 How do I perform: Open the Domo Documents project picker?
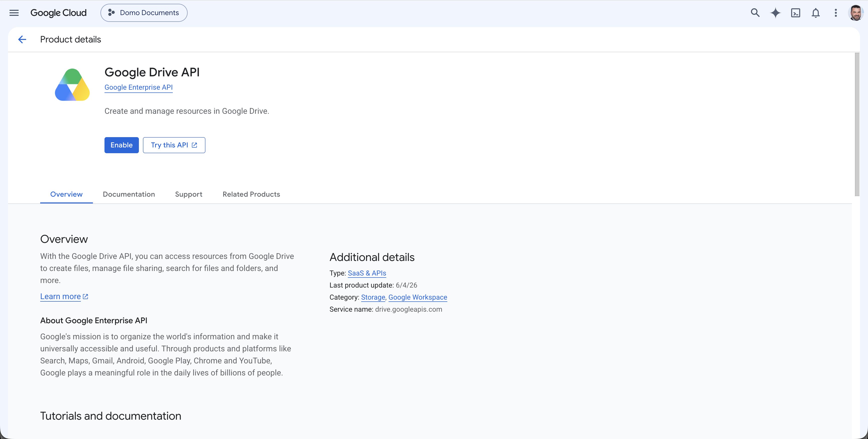[144, 13]
